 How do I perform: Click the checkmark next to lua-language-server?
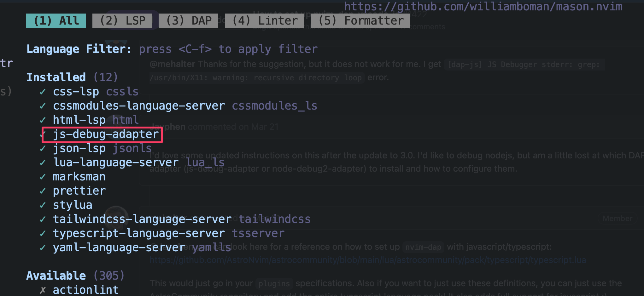pyautogui.click(x=43, y=162)
